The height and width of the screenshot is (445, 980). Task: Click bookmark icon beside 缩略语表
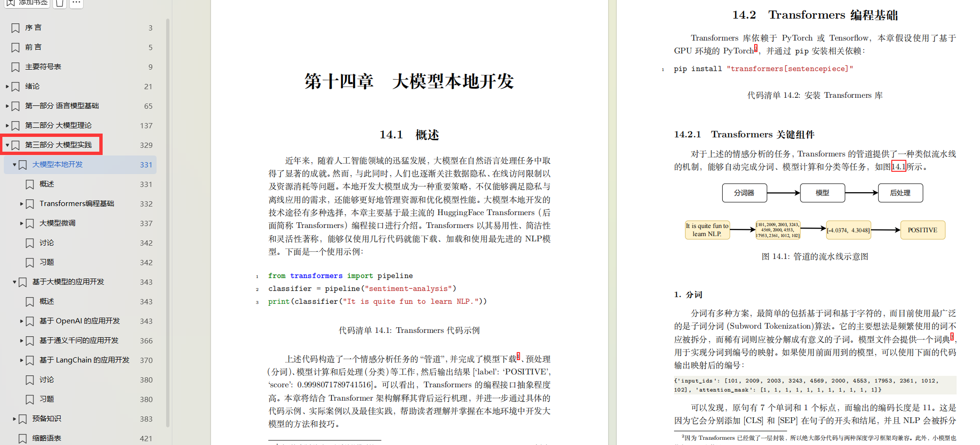coord(22,439)
